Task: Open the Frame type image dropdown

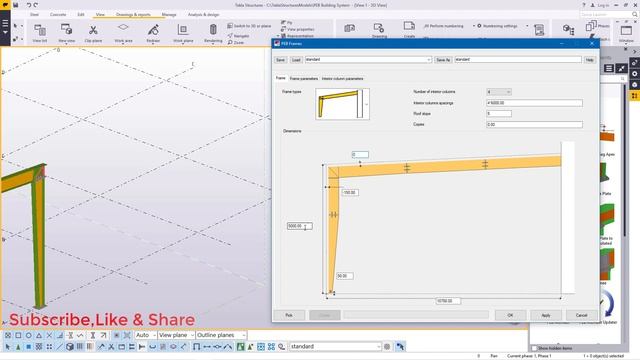Action: pos(366,104)
